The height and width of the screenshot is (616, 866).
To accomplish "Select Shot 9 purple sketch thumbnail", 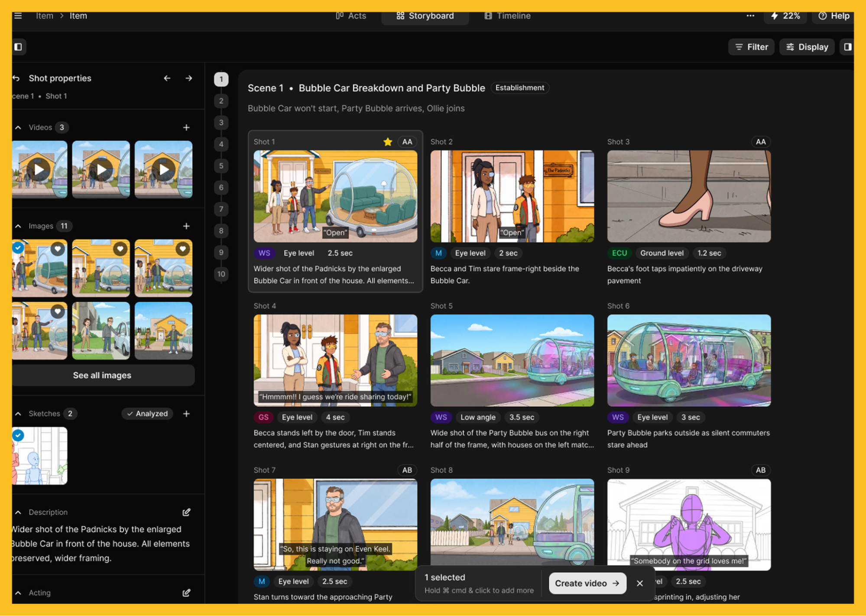I will (x=689, y=525).
